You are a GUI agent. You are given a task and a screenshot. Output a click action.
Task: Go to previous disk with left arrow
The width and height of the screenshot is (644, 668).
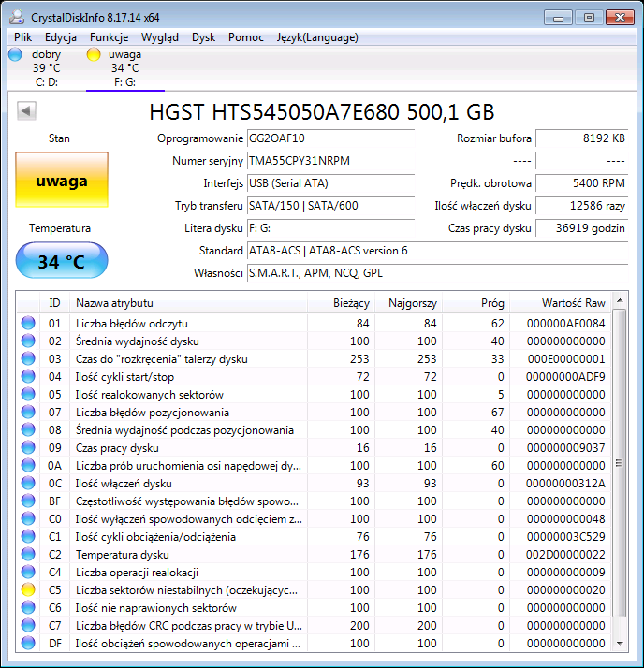click(26, 111)
